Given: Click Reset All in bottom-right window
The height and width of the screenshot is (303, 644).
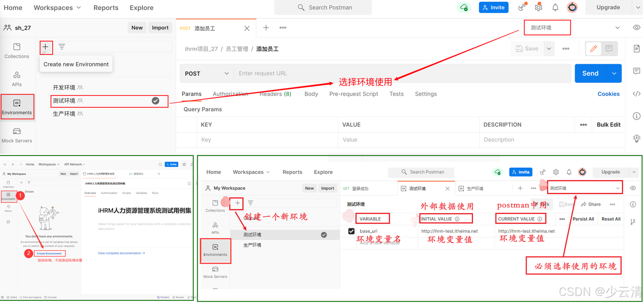Looking at the screenshot, I should pos(611,219).
